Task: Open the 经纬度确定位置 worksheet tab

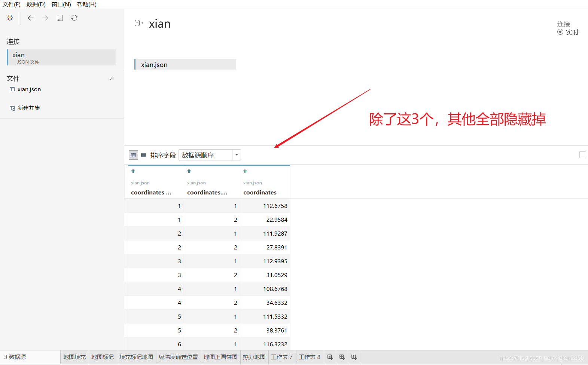Action: (178, 357)
